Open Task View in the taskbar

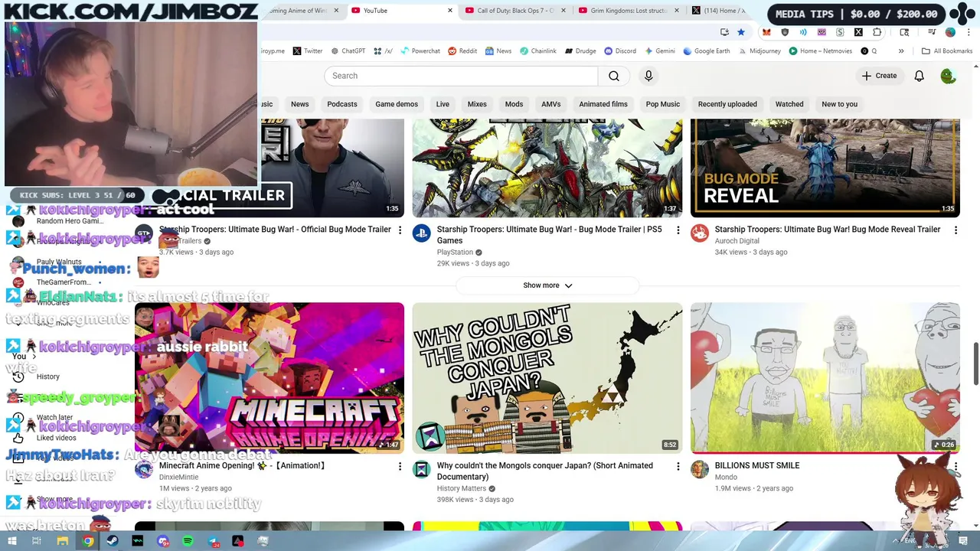[36, 541]
